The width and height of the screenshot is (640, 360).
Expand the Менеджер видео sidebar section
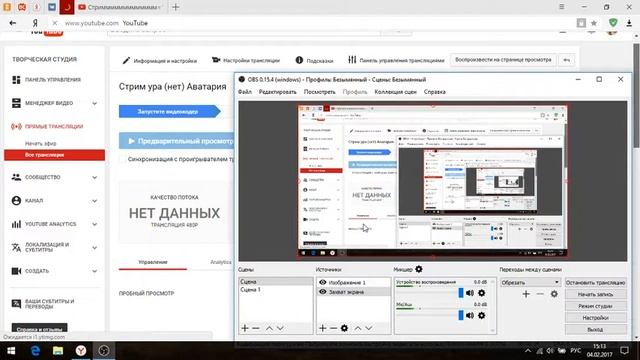coord(95,103)
